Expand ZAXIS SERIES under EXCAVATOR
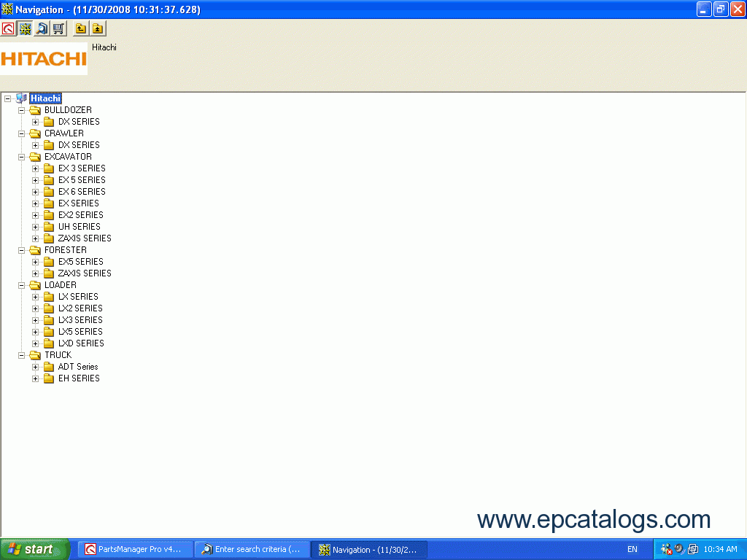This screenshot has height=560, width=747. [x=35, y=238]
